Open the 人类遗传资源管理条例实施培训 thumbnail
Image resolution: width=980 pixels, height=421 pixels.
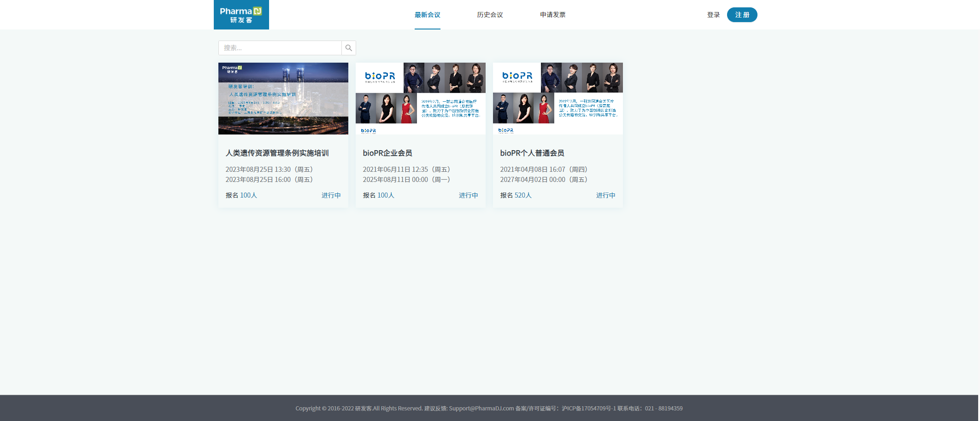283,99
